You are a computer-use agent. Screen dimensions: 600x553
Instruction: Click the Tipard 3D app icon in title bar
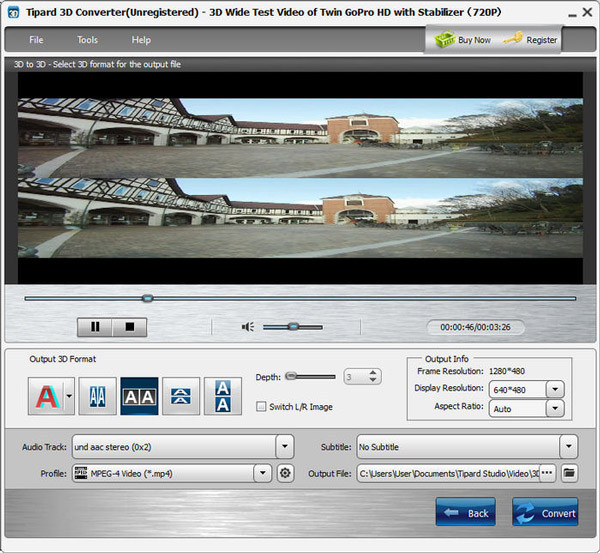pos(13,13)
